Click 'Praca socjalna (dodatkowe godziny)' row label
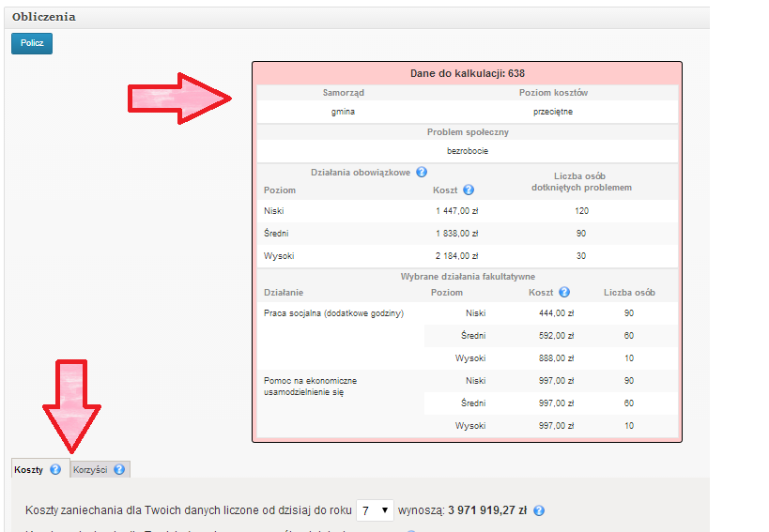The width and height of the screenshot is (769, 532). pyautogui.click(x=333, y=313)
